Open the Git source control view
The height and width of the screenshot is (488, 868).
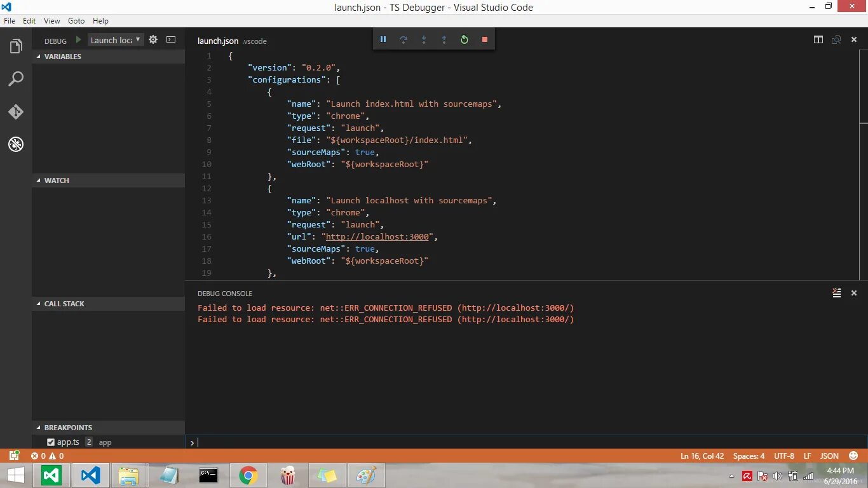(x=16, y=112)
